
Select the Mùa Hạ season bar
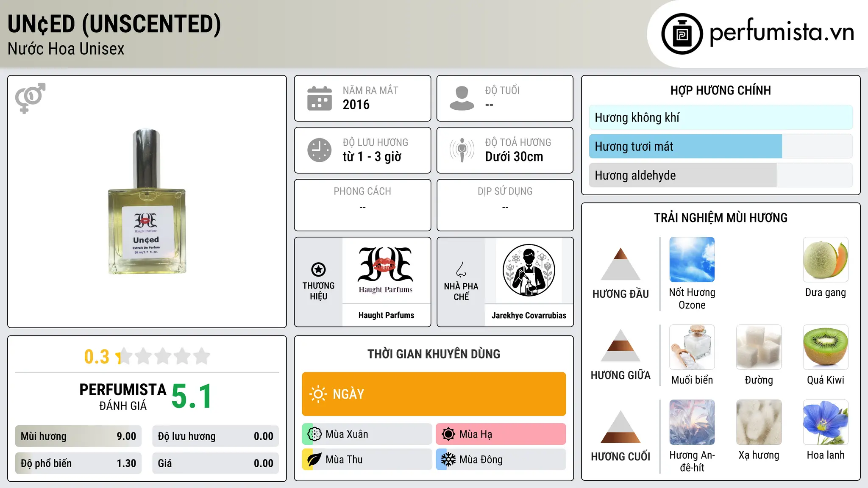click(501, 434)
